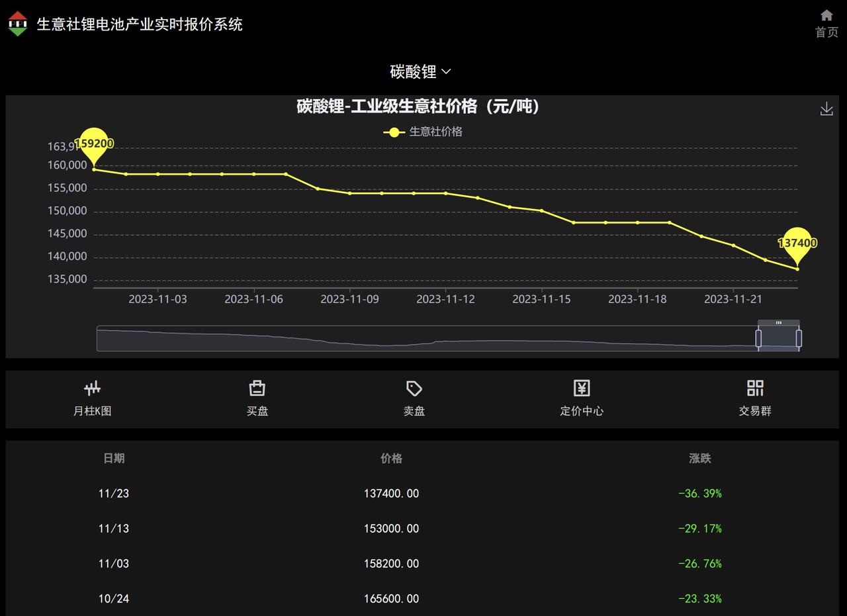Click the 涨跌 column header

click(700, 458)
